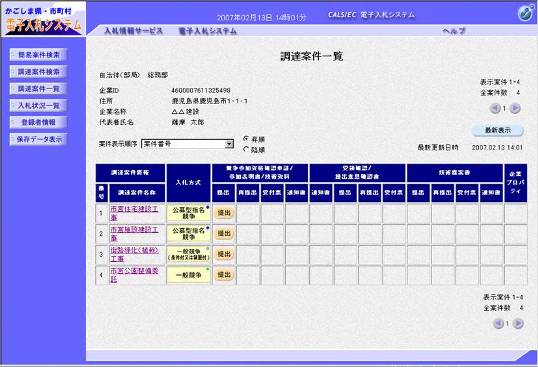Viewport: 538px width, 367px height.
Task: Click the 入札方式 column header
Action: pyautogui.click(x=188, y=183)
